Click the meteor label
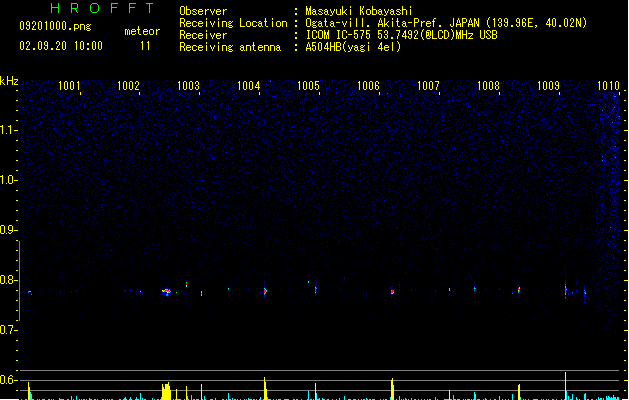Image resolution: width=629 pixels, height=400 pixels. coord(142,31)
